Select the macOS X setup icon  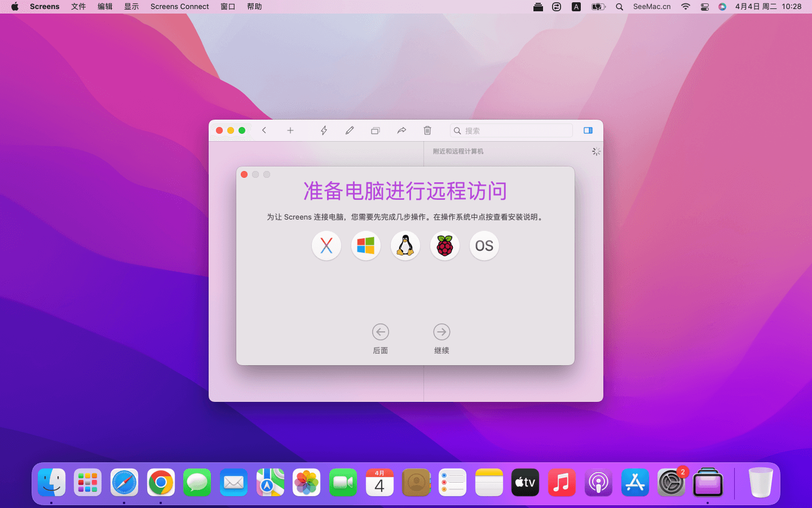click(326, 246)
